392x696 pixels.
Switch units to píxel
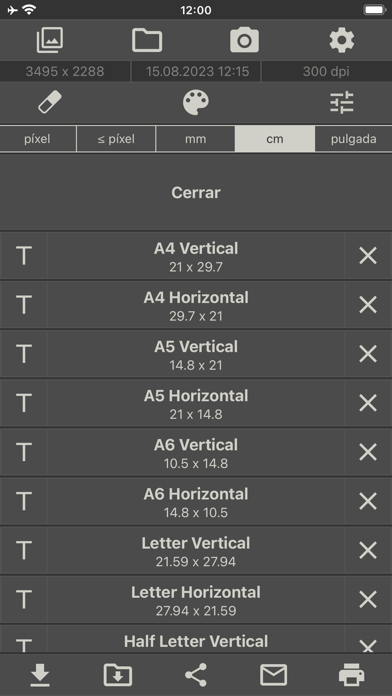38,139
